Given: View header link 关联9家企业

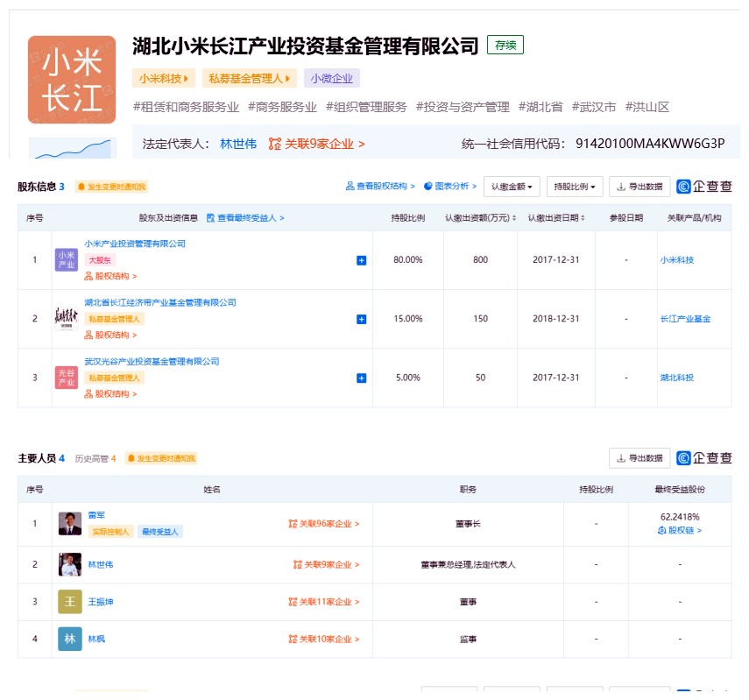Looking at the screenshot, I should coord(317,144).
